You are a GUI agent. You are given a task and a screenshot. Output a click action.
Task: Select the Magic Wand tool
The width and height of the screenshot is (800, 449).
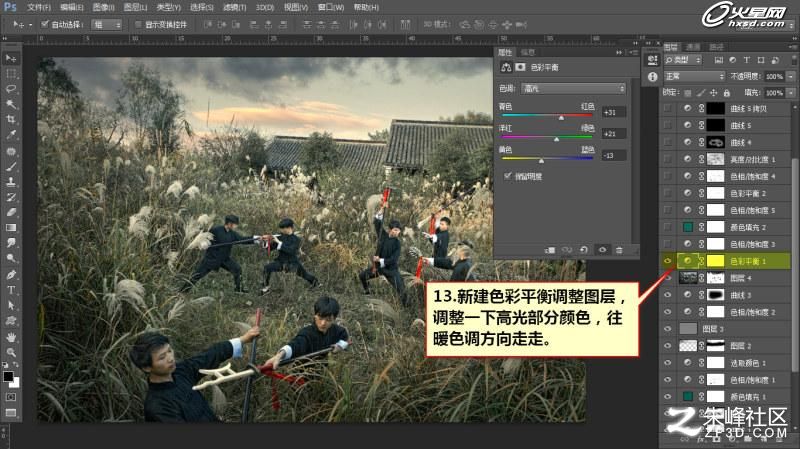(x=11, y=104)
